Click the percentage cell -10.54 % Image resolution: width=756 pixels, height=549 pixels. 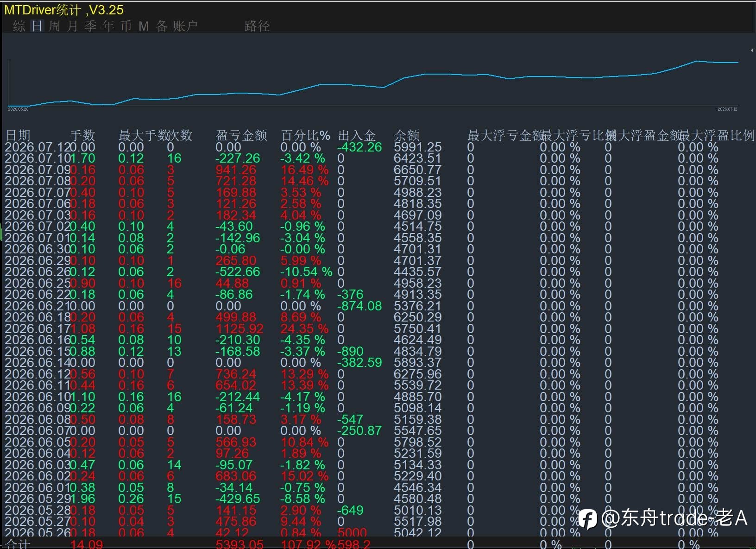[x=306, y=271]
